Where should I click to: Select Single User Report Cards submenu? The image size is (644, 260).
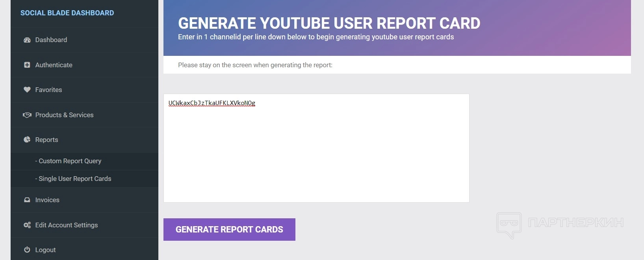point(84,179)
